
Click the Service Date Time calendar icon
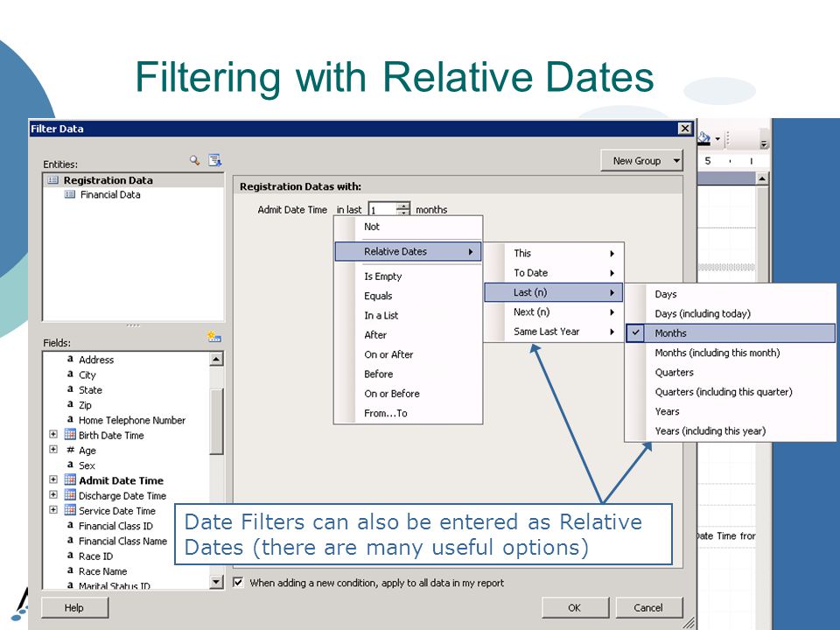(x=70, y=509)
